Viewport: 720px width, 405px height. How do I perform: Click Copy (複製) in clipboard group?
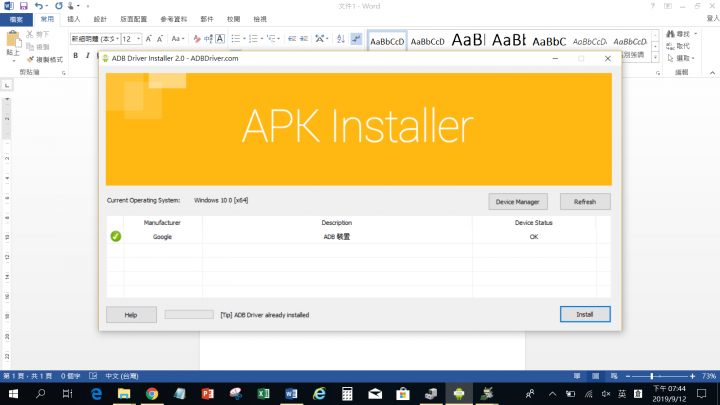click(x=38, y=47)
